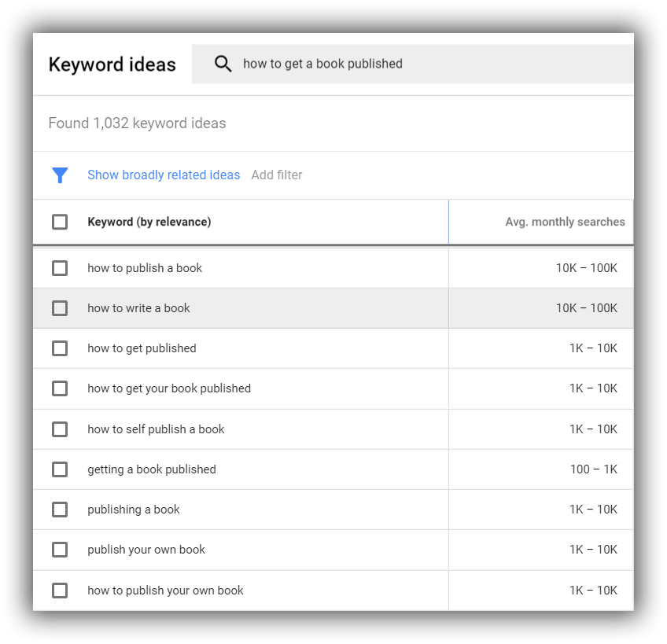
Task: Tick 'how to get your book published' checkbox
Action: [60, 388]
